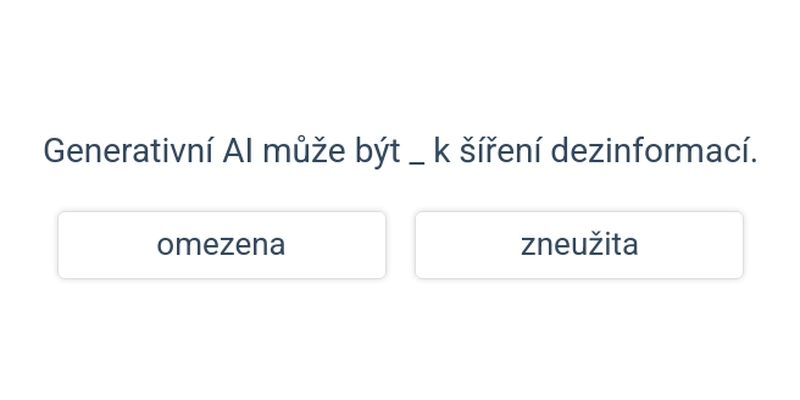
Task: Select the 'zneužita' answer button
Action: click(x=579, y=245)
